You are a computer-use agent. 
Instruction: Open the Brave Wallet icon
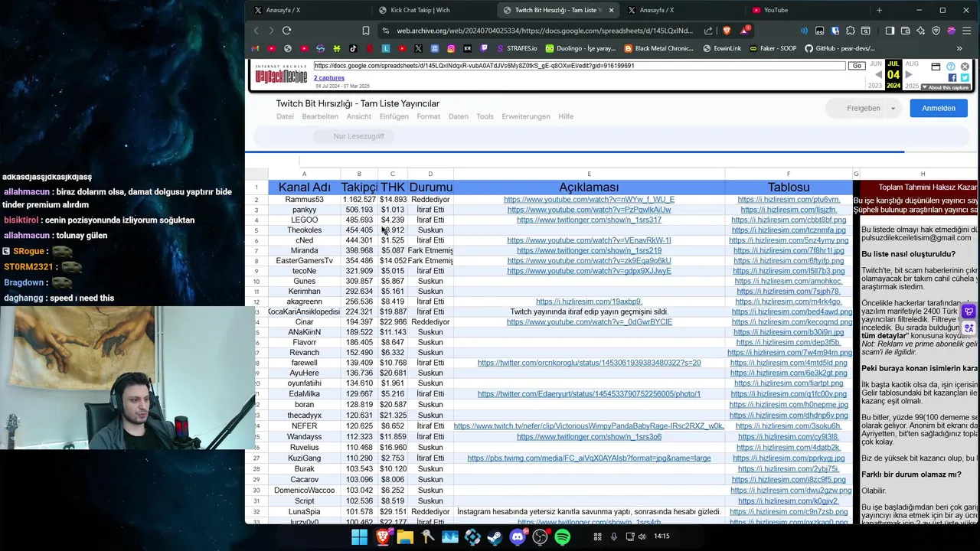tap(906, 31)
